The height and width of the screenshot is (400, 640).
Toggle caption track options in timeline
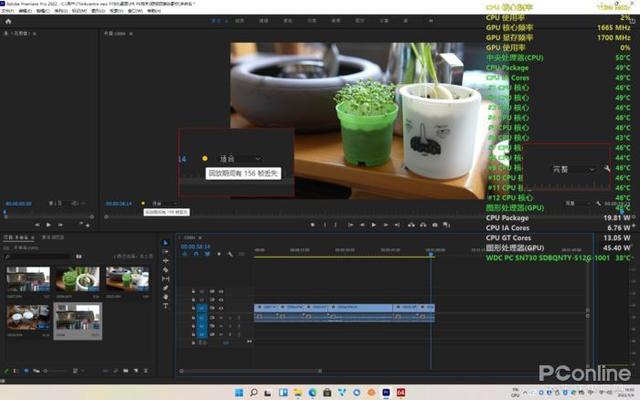242,254
